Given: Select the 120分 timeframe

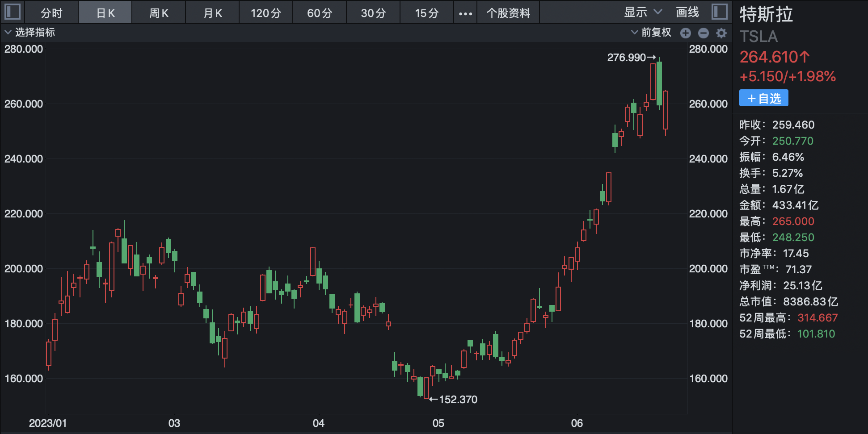Looking at the screenshot, I should (x=265, y=13).
